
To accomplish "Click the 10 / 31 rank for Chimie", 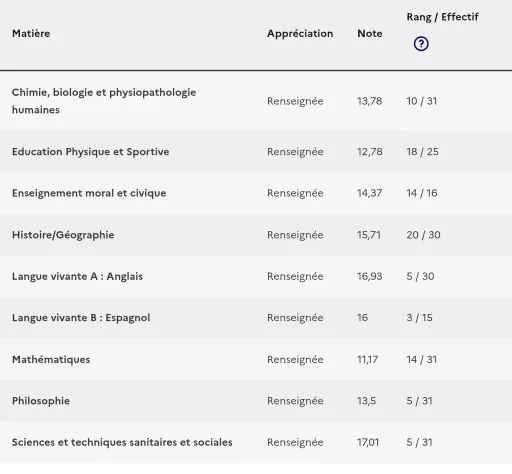I will (x=422, y=101).
